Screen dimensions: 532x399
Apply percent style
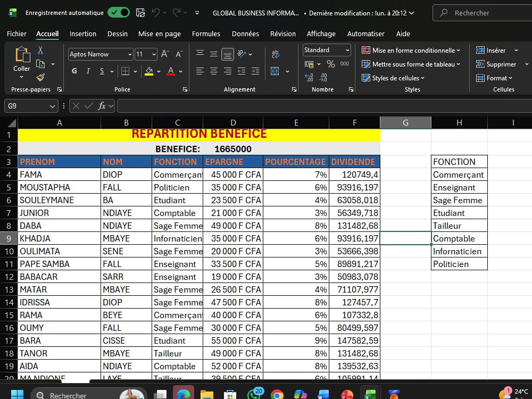(330, 64)
